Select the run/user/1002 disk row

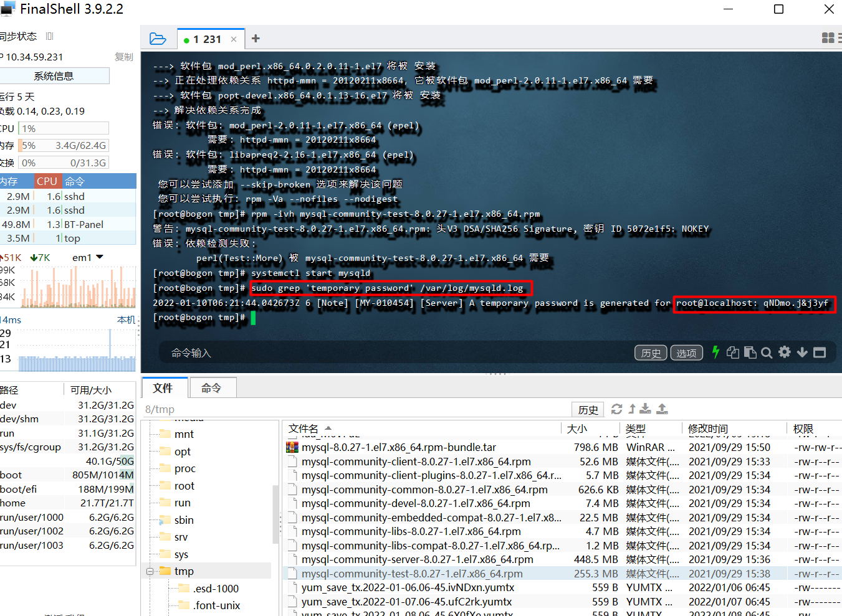point(67,531)
